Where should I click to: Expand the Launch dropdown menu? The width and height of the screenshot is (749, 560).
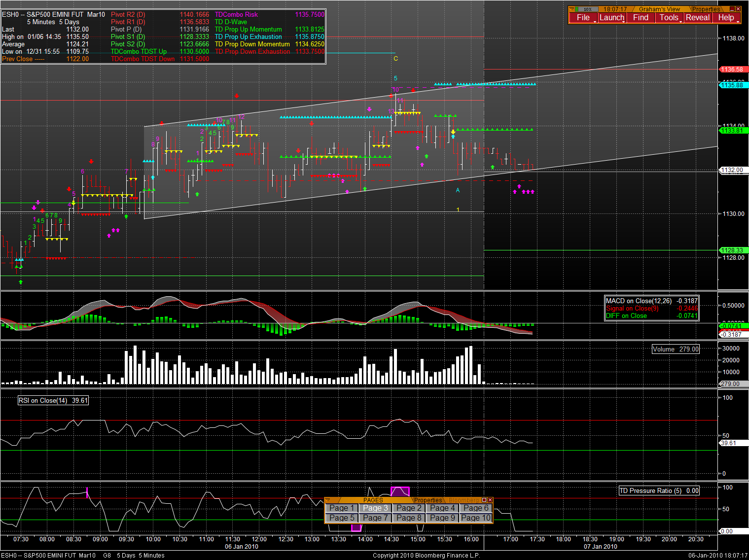click(x=612, y=18)
